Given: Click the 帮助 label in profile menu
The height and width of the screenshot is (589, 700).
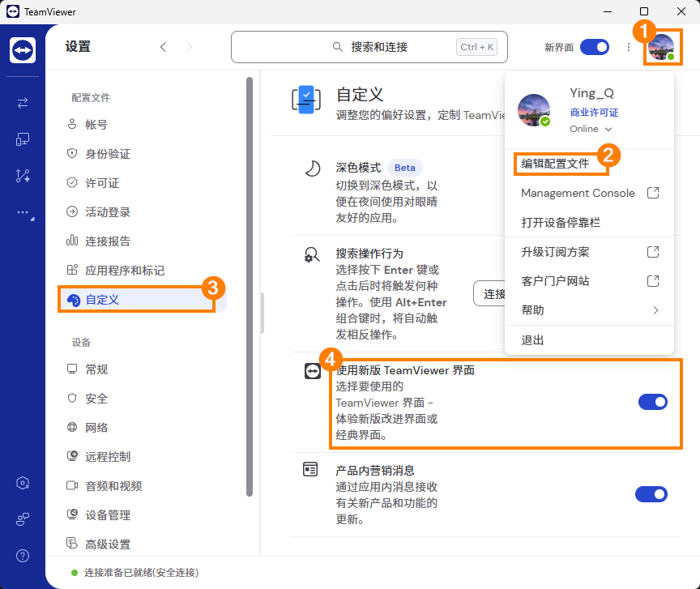Looking at the screenshot, I should pyautogui.click(x=532, y=310).
